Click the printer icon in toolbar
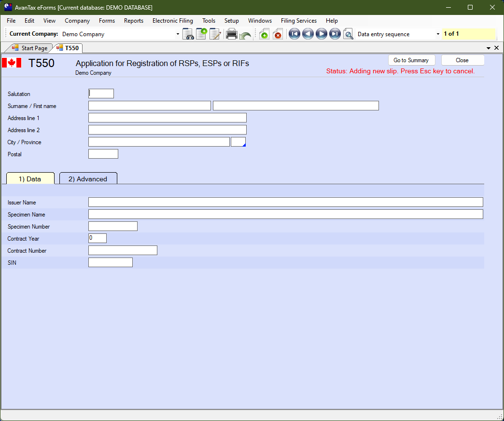This screenshot has width=504, height=421. pyautogui.click(x=232, y=34)
